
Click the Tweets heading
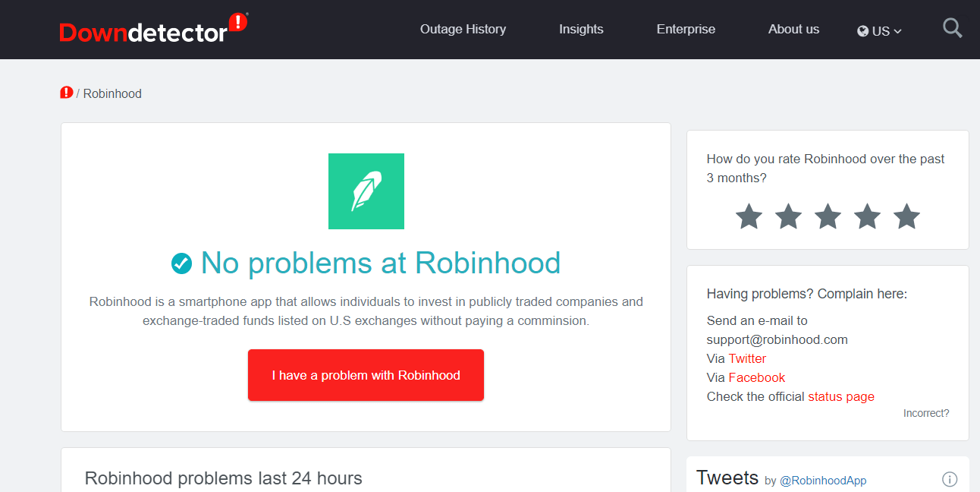(727, 478)
